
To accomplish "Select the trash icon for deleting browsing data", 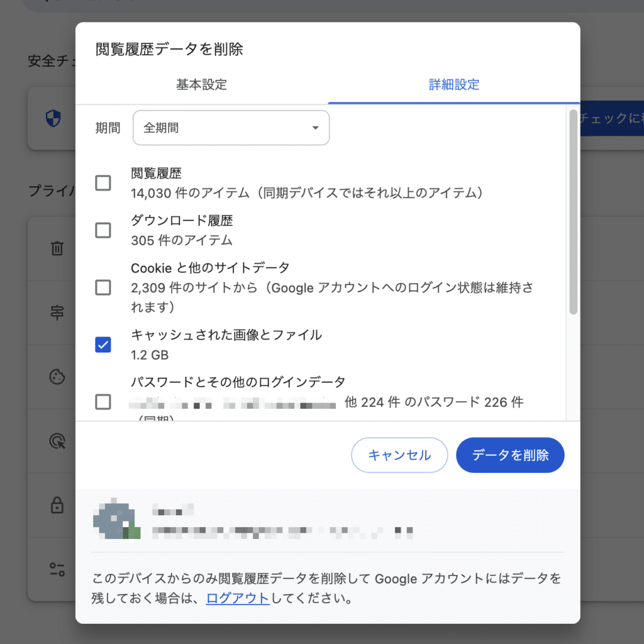I will click(56, 249).
